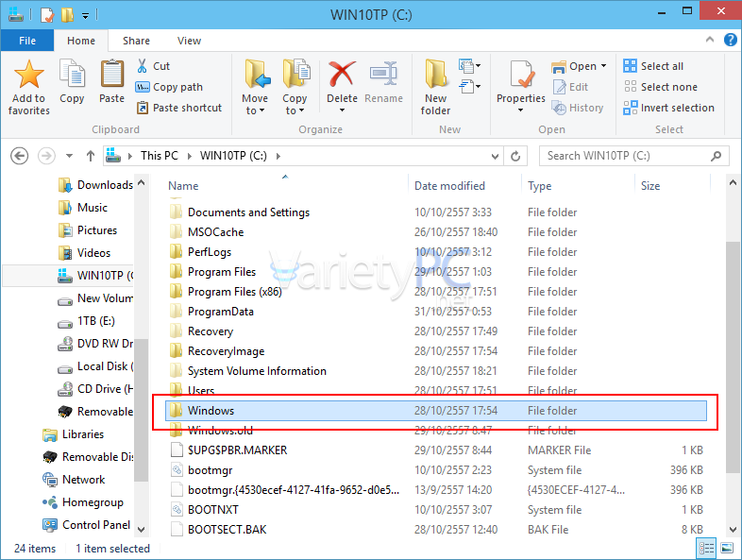Select the Windows folder row

[x=436, y=411]
